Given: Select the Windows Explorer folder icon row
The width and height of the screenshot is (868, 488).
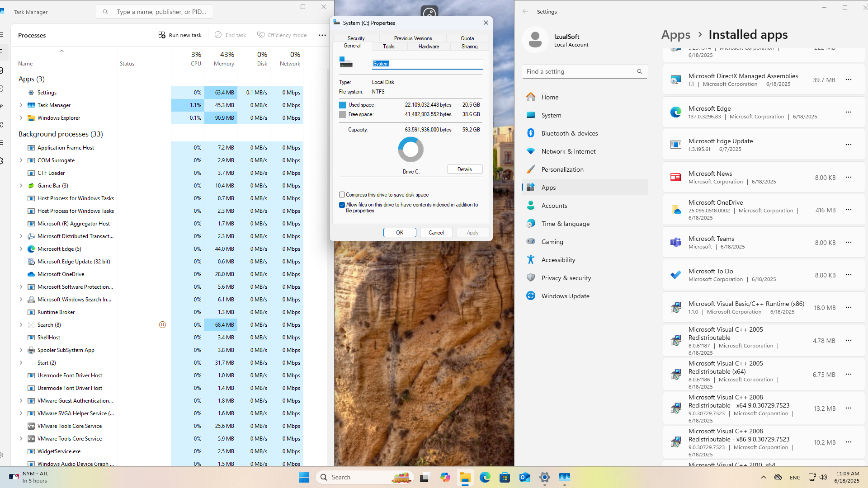Looking at the screenshot, I should [31, 118].
